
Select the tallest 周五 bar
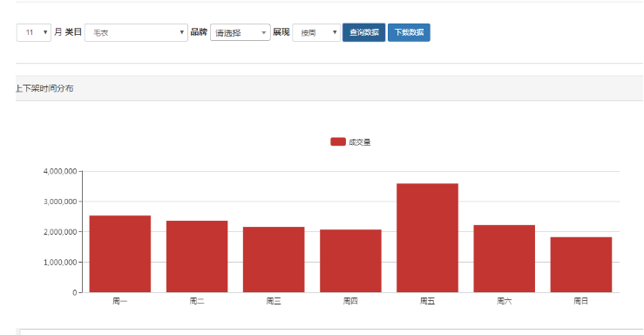click(427, 238)
